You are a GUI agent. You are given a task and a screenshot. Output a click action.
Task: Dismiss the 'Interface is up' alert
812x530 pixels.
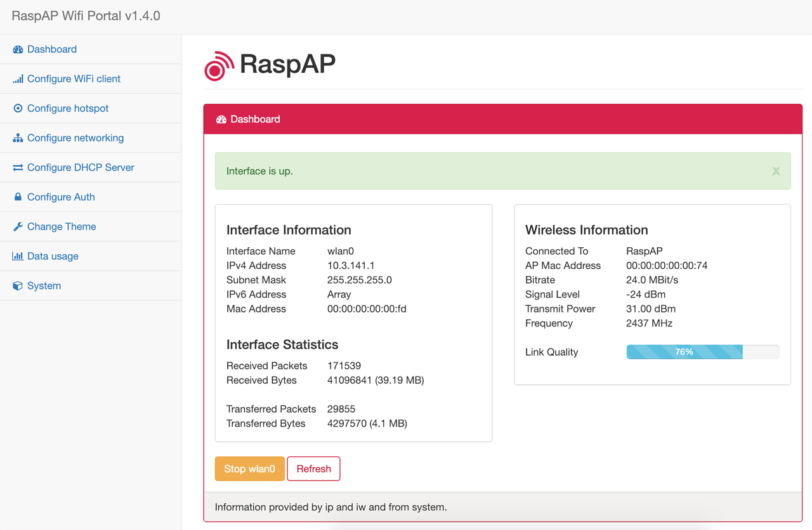pyautogui.click(x=776, y=171)
